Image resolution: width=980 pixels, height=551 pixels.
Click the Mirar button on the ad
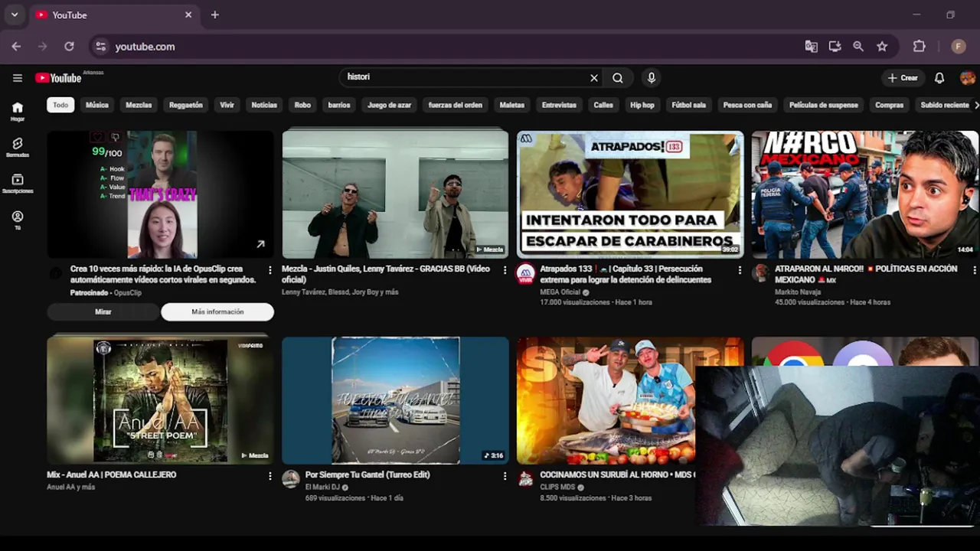[x=103, y=311]
